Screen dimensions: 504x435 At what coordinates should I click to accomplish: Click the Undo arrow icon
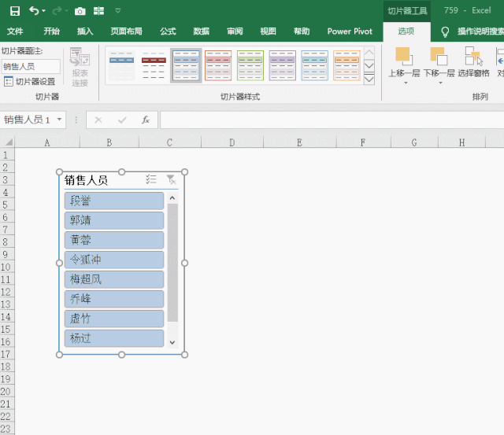[34, 11]
